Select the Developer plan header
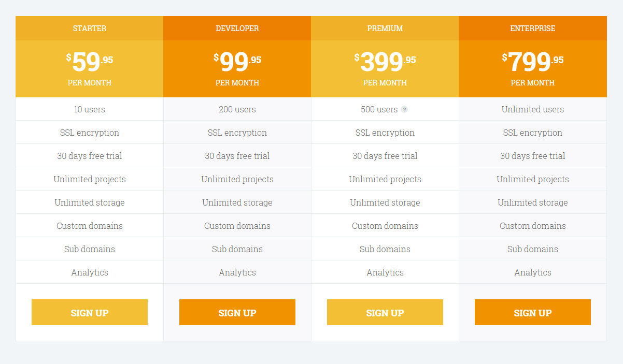Image resolution: width=623 pixels, height=364 pixels. 237,28
